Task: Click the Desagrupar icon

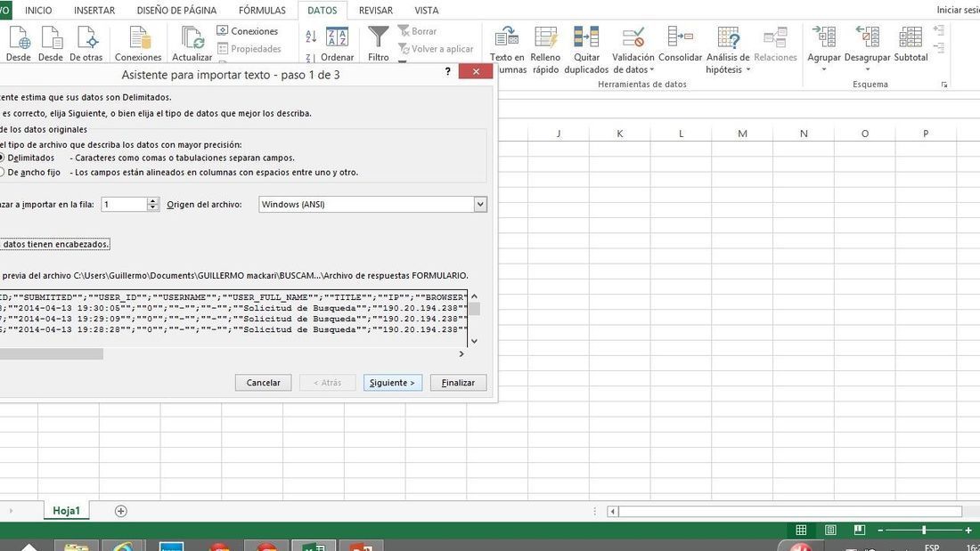Action: (867, 37)
